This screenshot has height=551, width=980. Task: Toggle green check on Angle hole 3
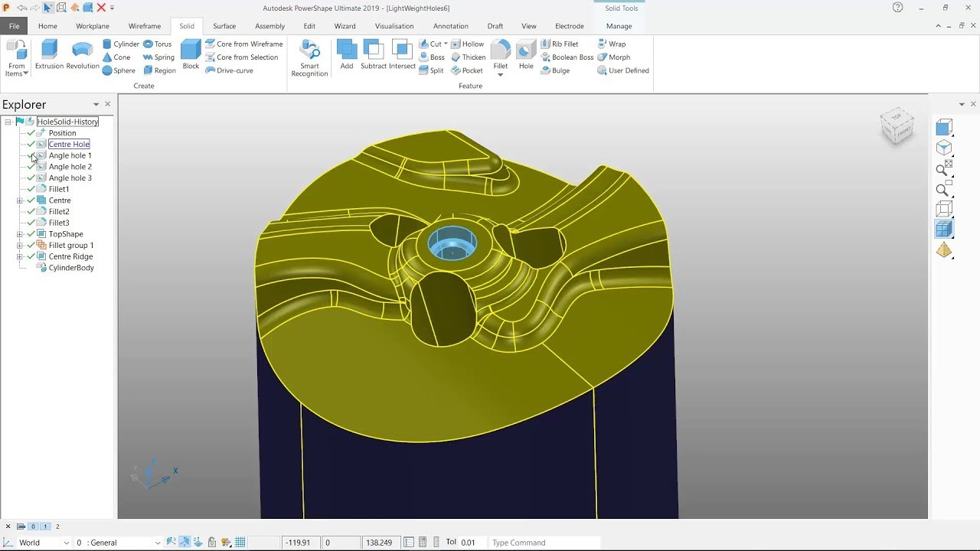pos(31,178)
